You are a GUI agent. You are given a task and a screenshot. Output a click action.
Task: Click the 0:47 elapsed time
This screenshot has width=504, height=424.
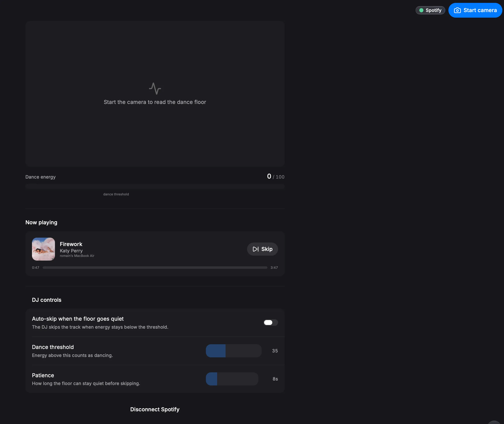(x=35, y=268)
